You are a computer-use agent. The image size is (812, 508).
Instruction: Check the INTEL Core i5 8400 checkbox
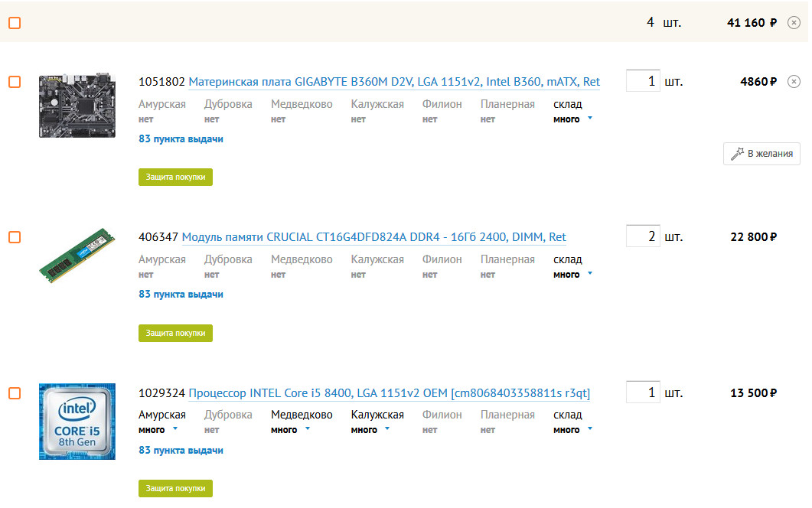[x=15, y=393]
